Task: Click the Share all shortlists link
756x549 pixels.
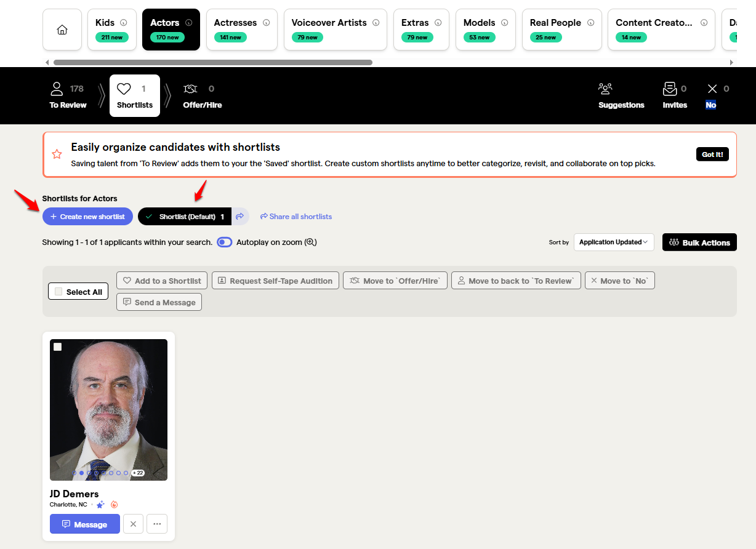Action: coord(296,217)
